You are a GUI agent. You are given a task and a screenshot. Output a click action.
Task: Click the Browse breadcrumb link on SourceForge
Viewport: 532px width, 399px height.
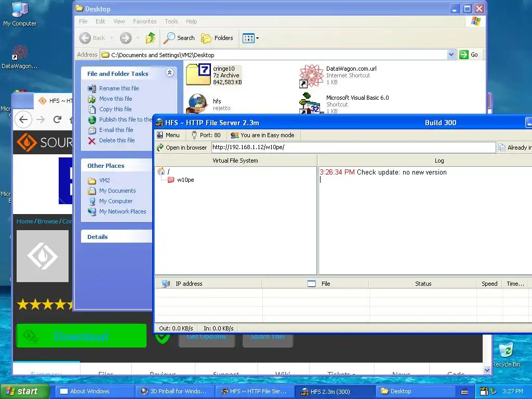click(47, 221)
